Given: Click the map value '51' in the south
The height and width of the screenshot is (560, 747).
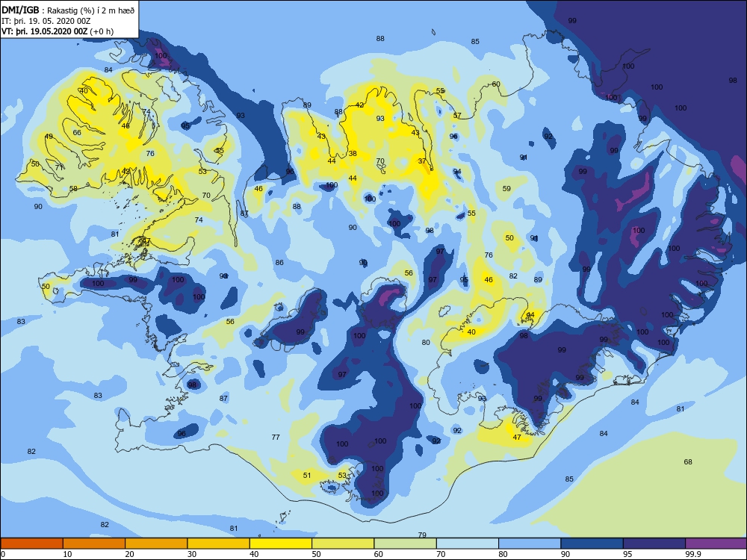Looking at the screenshot, I should (307, 475).
